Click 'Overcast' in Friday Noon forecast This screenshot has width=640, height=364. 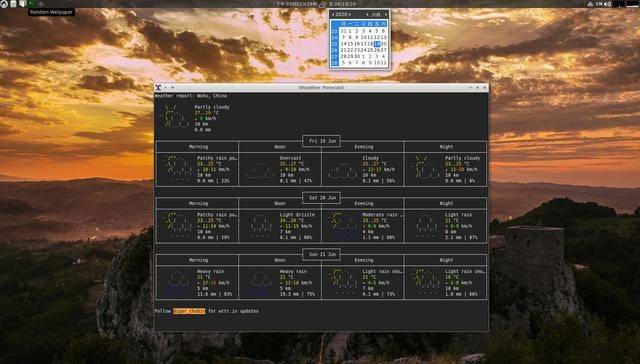(x=291, y=158)
